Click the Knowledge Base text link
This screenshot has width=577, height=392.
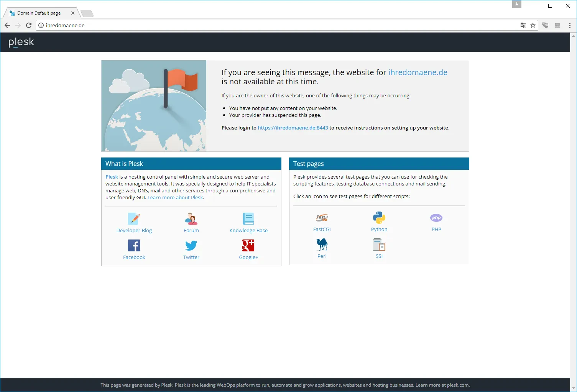coord(248,230)
